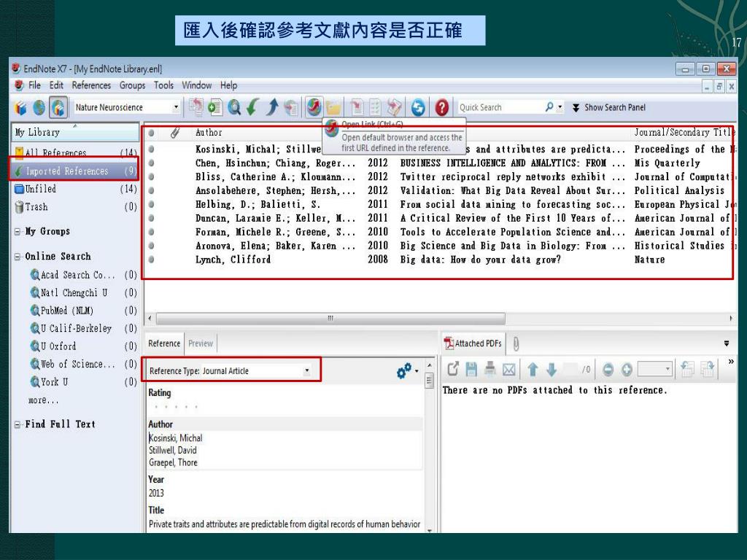Click the Next Page down arrow
747x560 pixels.
click(551, 369)
